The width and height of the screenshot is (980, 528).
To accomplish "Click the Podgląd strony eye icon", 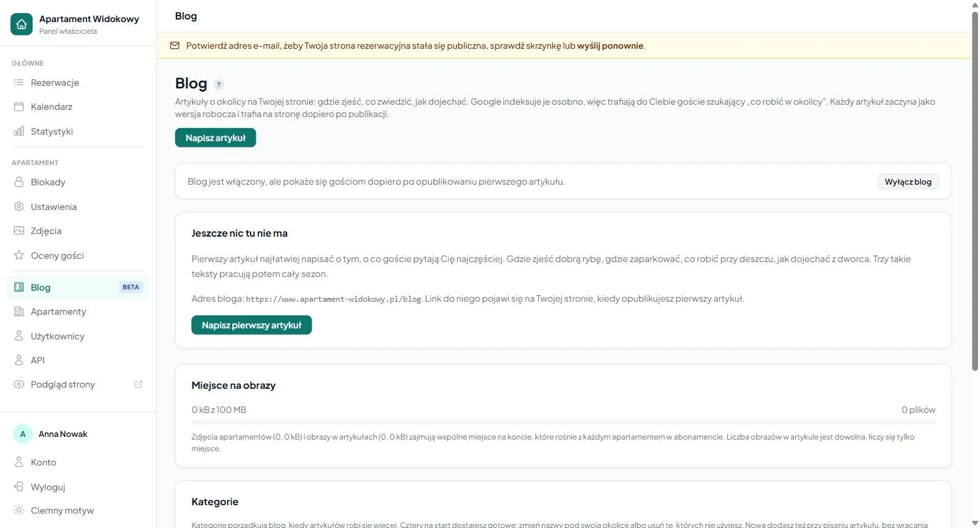I will coord(19,384).
